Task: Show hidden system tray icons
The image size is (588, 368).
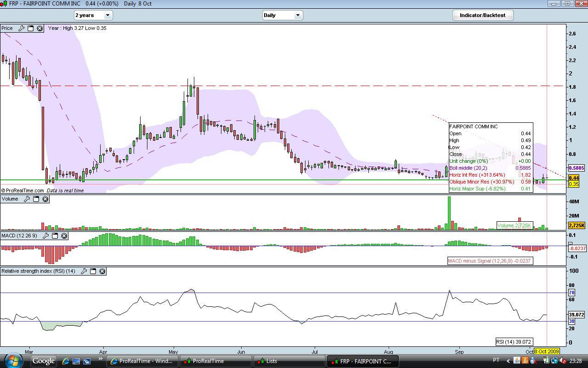Action: coord(508,361)
